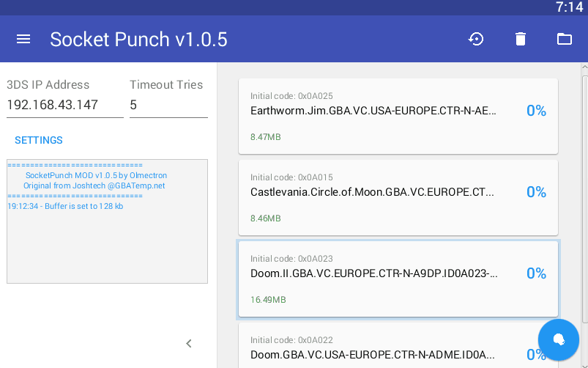Click the '3DS IP Address' label

pyautogui.click(x=48, y=85)
